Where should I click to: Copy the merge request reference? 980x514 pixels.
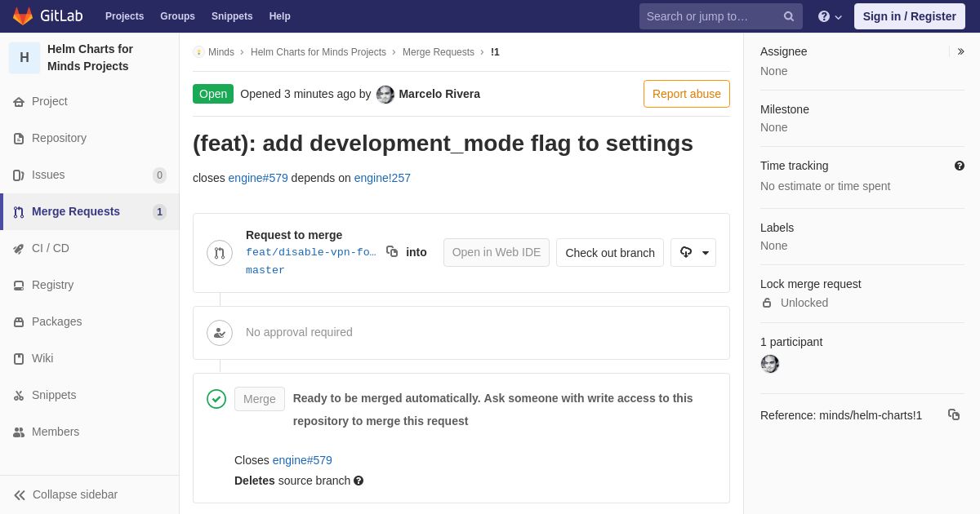coord(954,414)
